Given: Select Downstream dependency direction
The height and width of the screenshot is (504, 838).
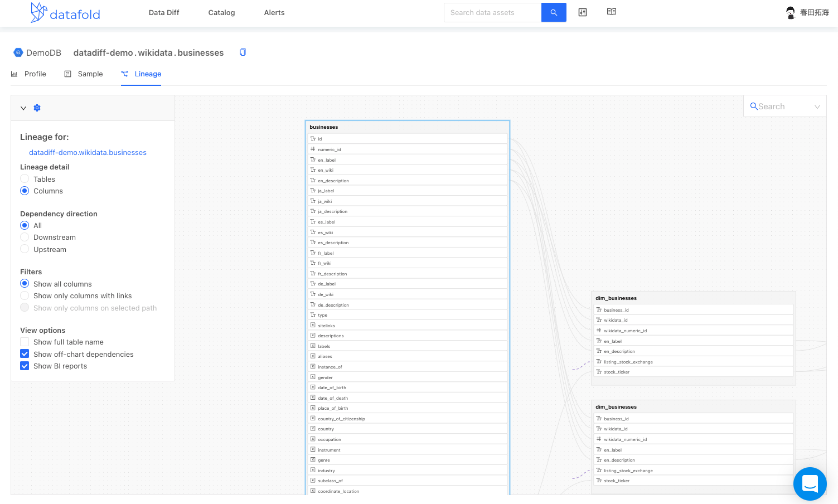Looking at the screenshot, I should pyautogui.click(x=25, y=238).
